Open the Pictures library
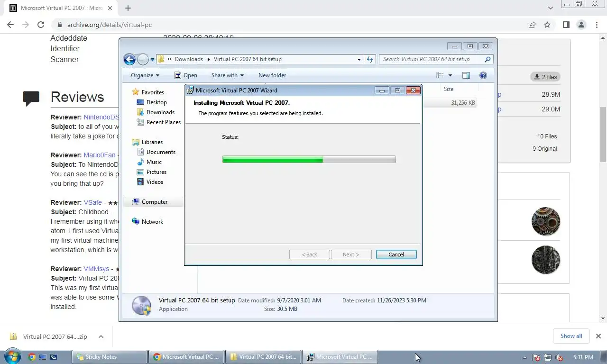The width and height of the screenshot is (607, 364). click(x=151, y=172)
